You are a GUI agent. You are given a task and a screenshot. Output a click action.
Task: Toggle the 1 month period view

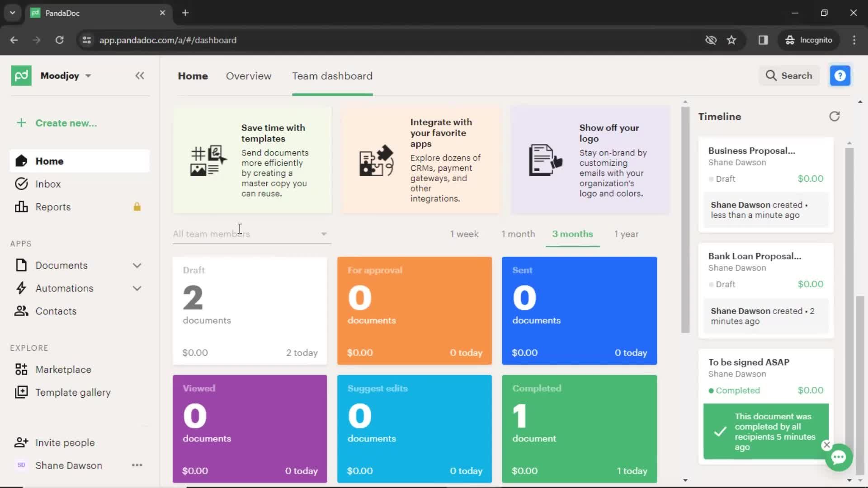tap(518, 234)
